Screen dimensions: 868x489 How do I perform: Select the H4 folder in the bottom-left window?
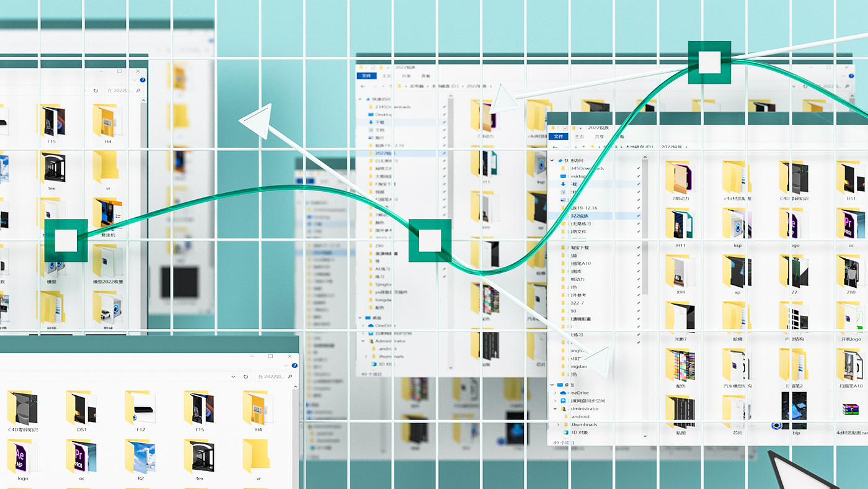click(258, 411)
